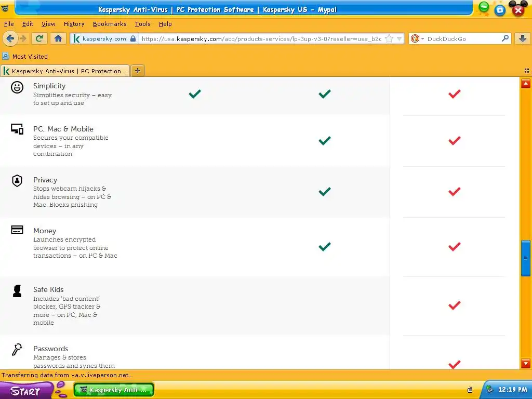Open the browser home page
This screenshot has width=532, height=399.
58,38
